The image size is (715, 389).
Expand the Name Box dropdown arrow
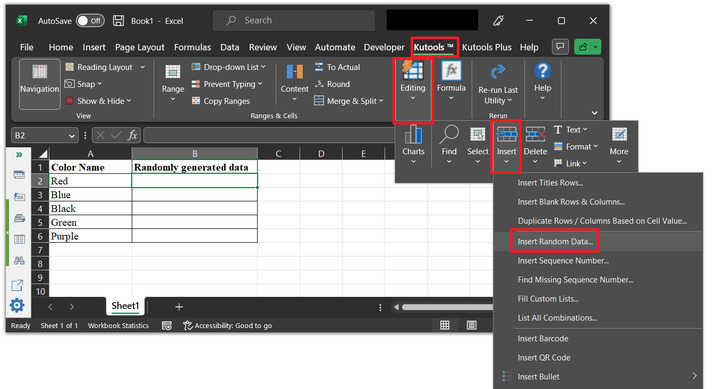point(72,136)
